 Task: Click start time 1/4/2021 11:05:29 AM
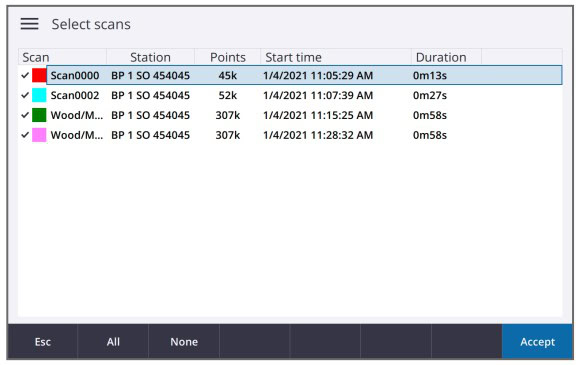tap(318, 75)
